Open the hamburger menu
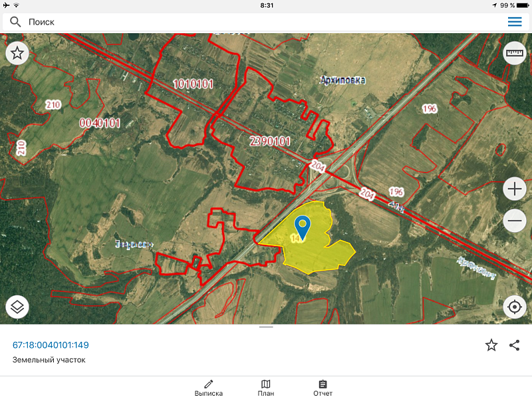Image resolution: width=532 pixels, height=399 pixels. point(515,22)
